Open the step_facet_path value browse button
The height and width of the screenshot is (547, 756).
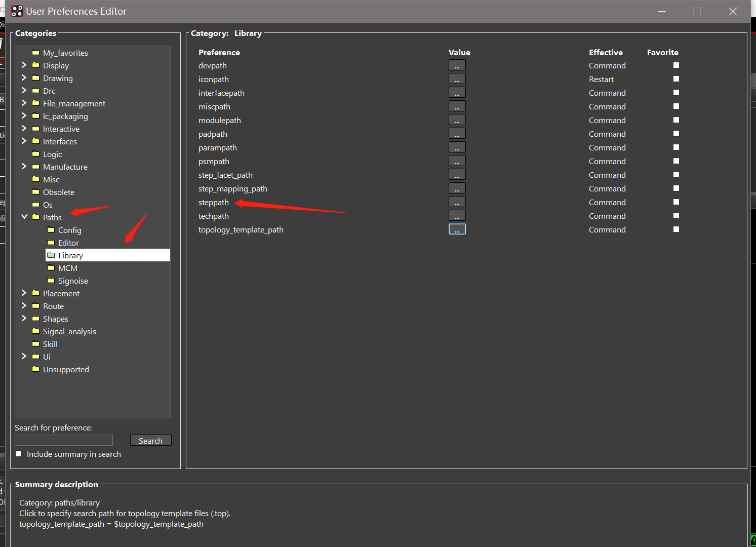click(457, 175)
